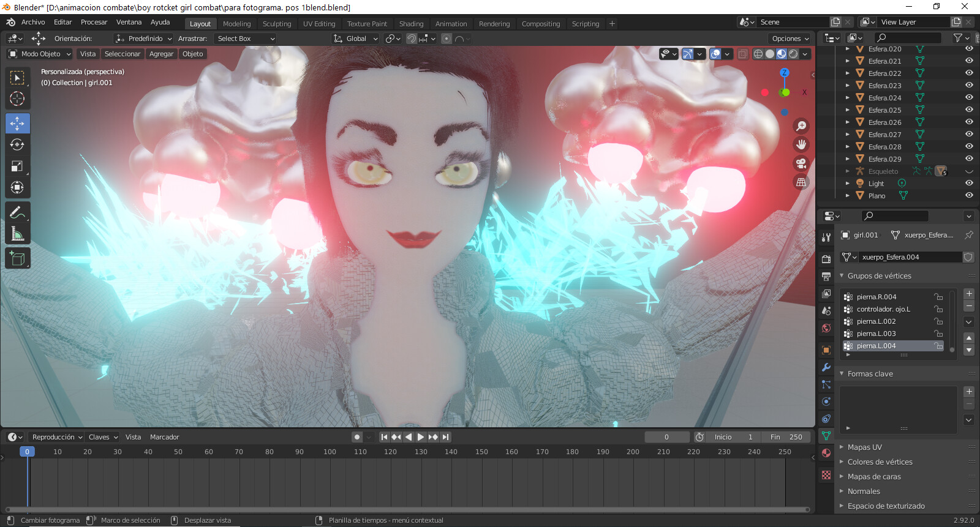The height and width of the screenshot is (527, 980).
Task: Select the Annotate pencil tool
Action: coord(17,212)
